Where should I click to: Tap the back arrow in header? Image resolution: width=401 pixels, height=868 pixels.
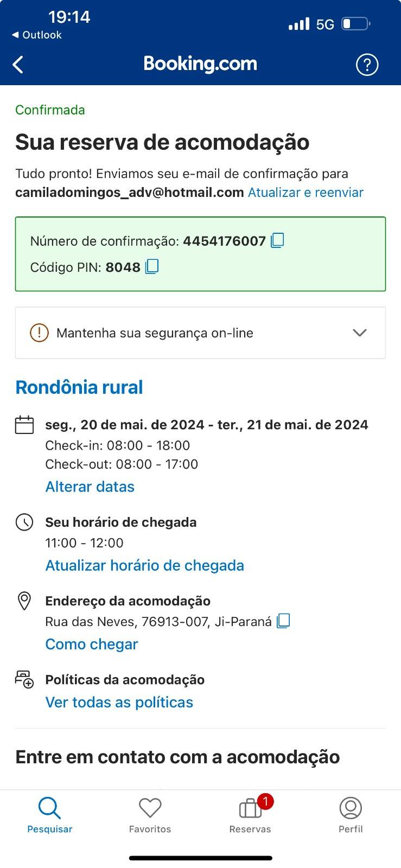point(18,65)
